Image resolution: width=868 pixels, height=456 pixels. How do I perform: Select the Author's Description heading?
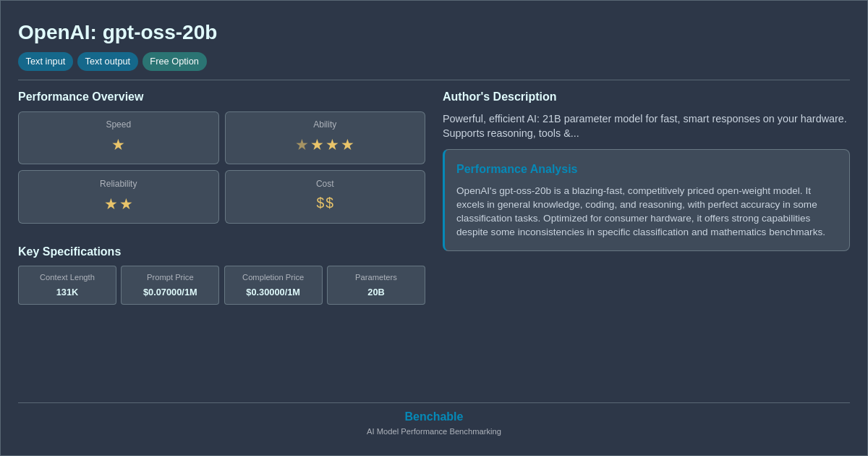(x=499, y=96)
